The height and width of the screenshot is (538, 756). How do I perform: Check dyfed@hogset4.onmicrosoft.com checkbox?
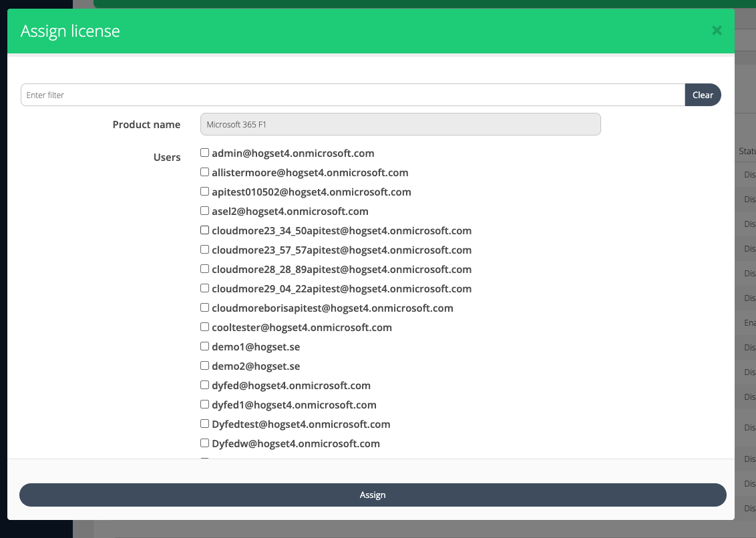click(205, 385)
